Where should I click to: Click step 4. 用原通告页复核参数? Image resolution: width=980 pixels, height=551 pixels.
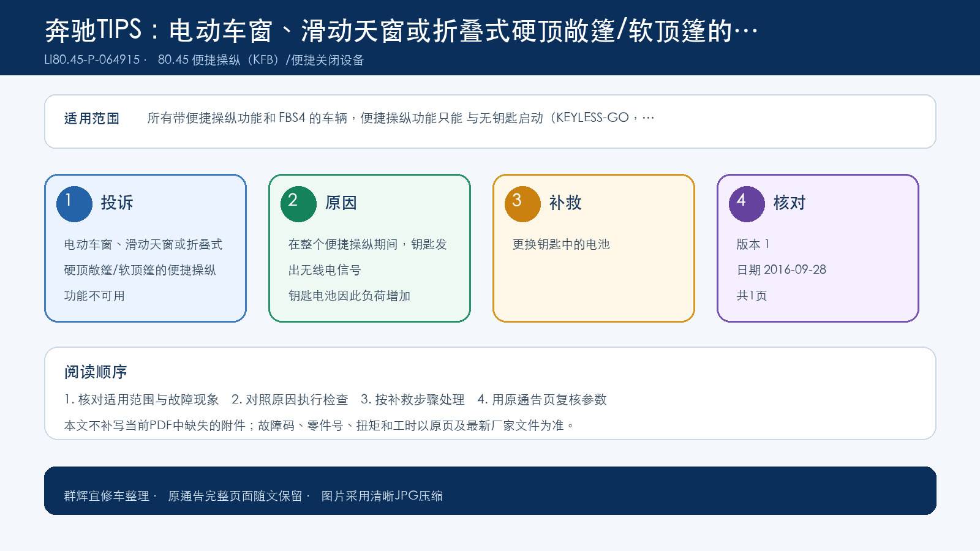click(542, 400)
